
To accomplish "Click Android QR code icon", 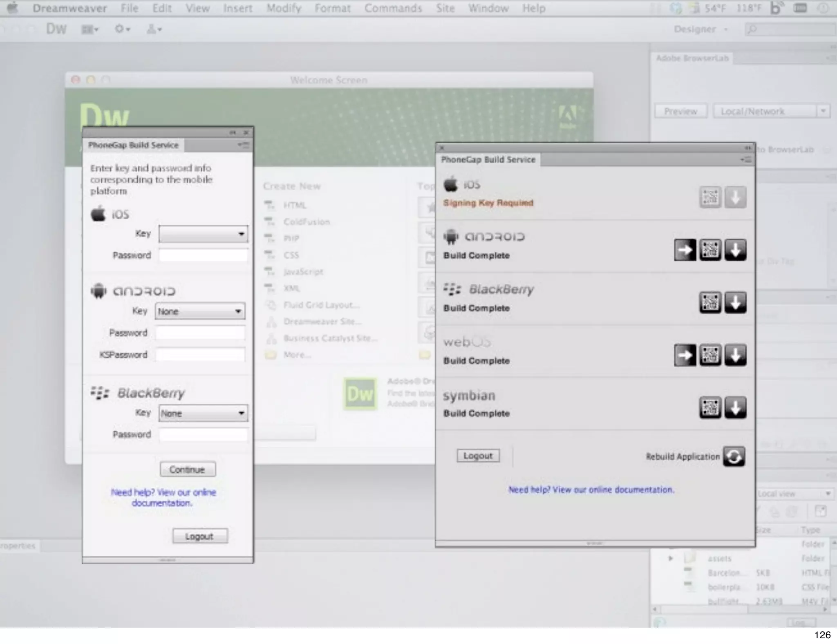I will (x=710, y=250).
